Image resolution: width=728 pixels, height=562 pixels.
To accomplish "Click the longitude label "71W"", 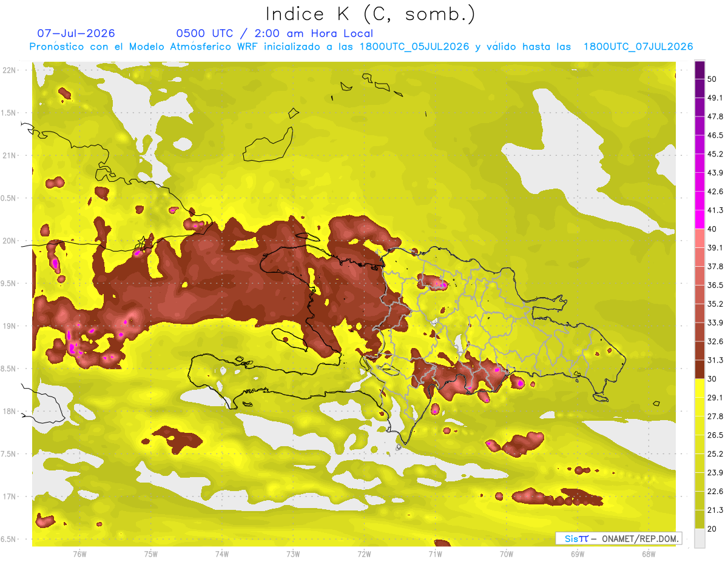I will [435, 554].
